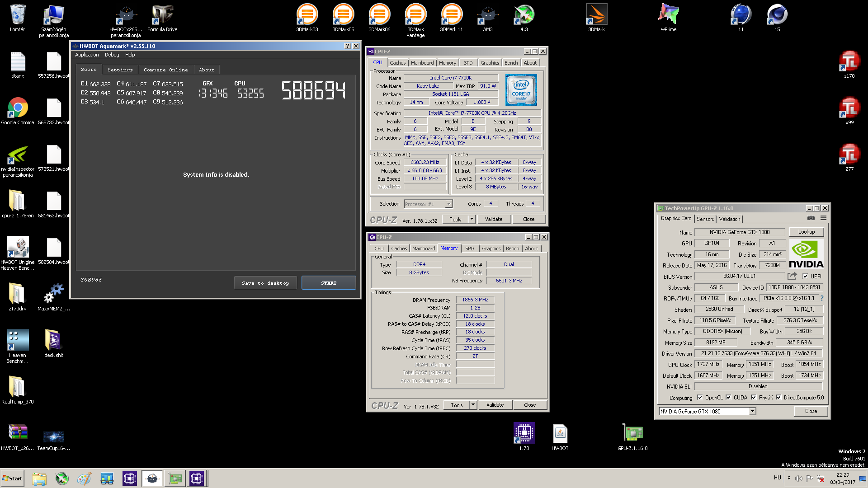Expand the Processor #1 selection dropdown
The height and width of the screenshot is (488, 868).
pos(448,204)
